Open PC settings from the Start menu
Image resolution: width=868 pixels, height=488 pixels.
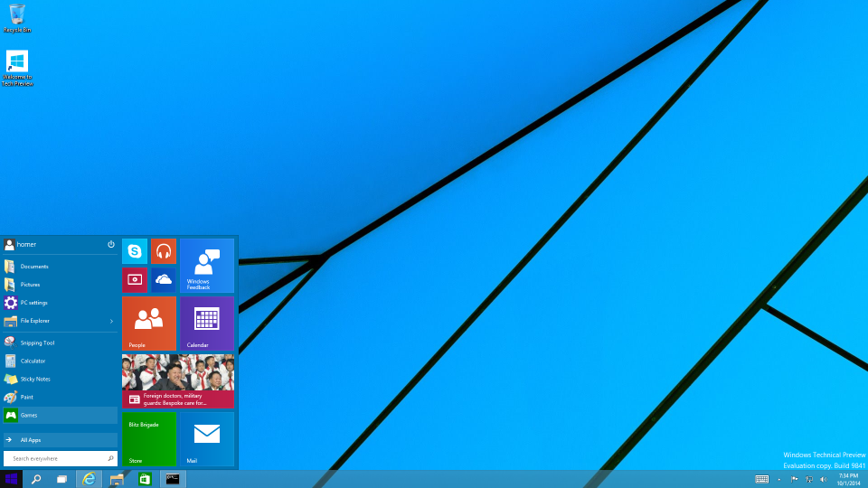coord(61,303)
